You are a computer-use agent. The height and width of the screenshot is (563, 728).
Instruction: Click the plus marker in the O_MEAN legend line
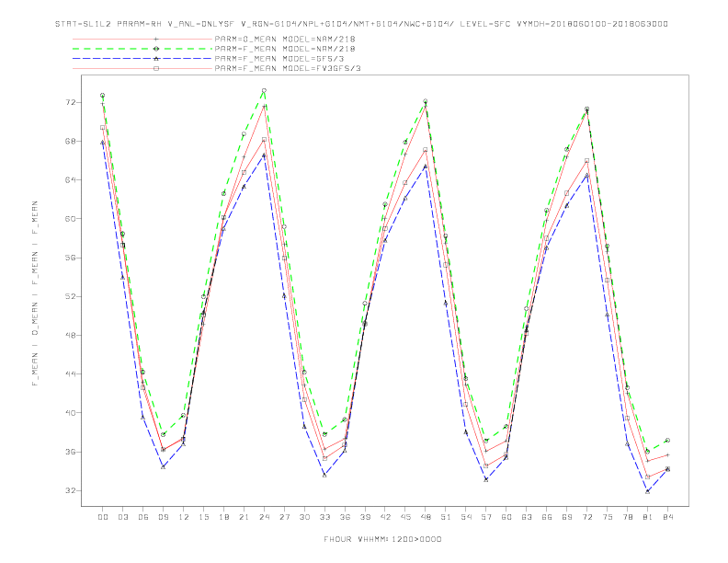[x=156, y=39]
